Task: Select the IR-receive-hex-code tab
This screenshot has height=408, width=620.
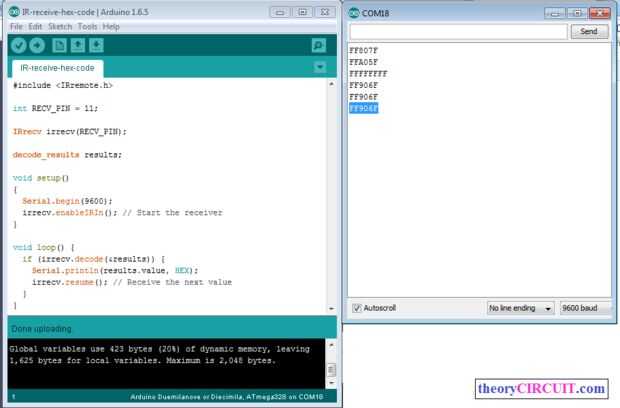Action: (58, 68)
